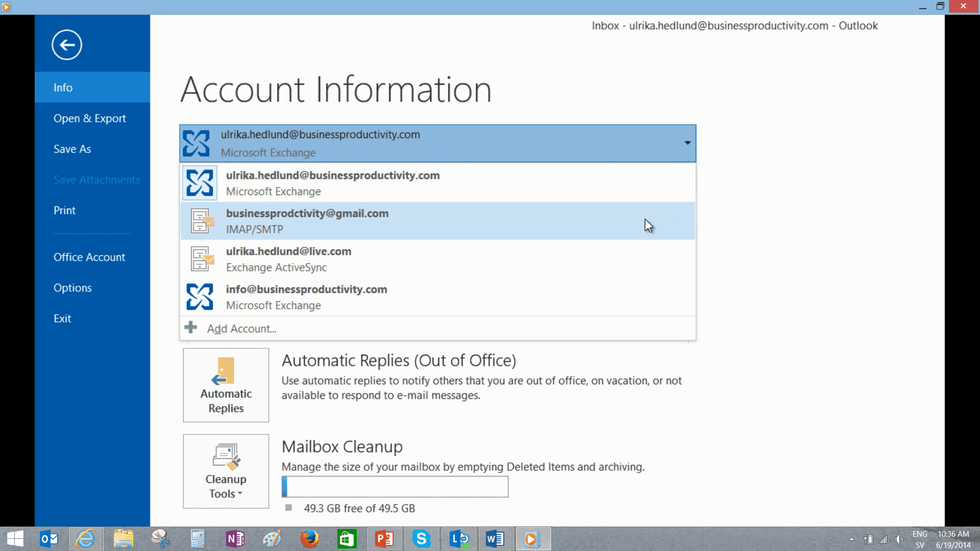Open the Windows Start button
The image size is (980, 551).
(x=15, y=539)
